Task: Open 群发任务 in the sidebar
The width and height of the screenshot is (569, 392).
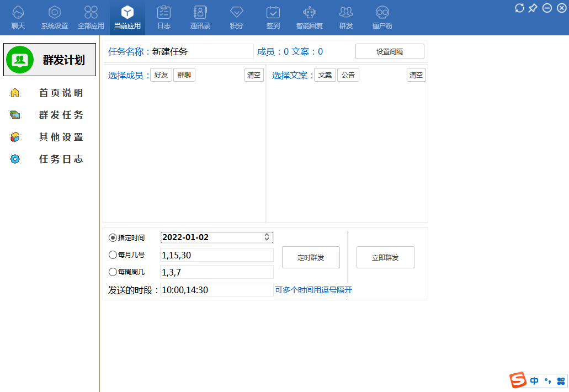Action: [x=61, y=115]
